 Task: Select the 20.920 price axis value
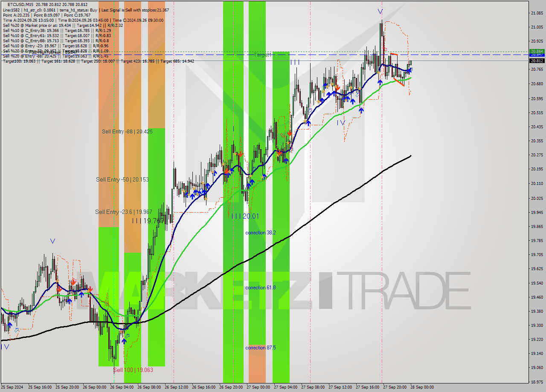pos(537,41)
